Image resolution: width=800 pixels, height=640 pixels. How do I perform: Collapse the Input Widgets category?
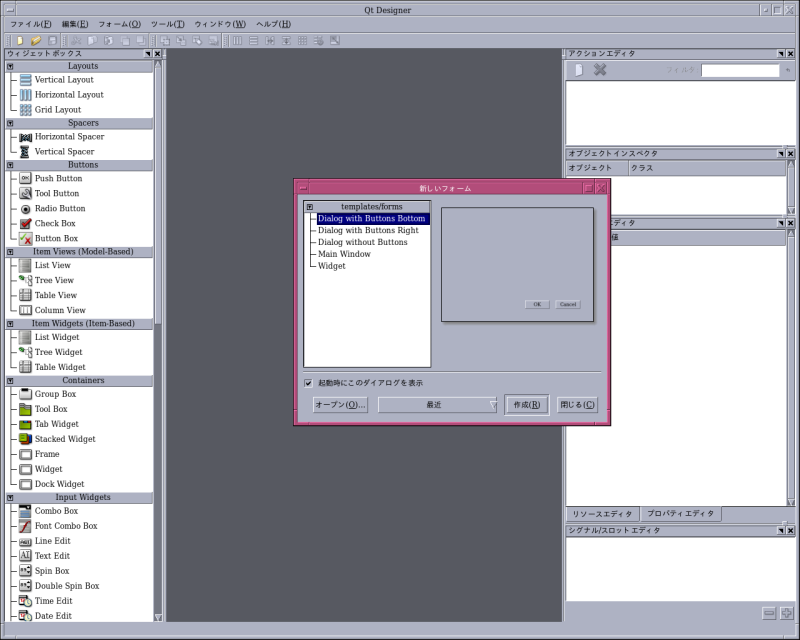click(x=10, y=498)
